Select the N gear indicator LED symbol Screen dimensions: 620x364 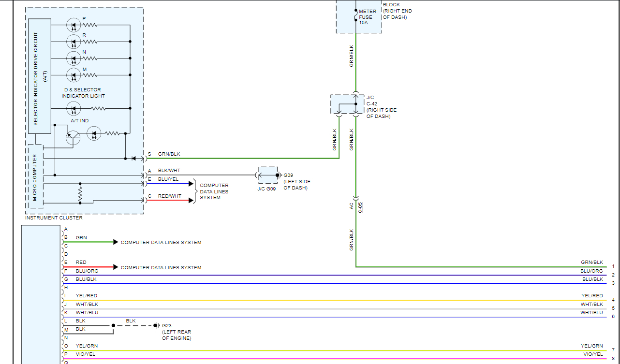73,59
